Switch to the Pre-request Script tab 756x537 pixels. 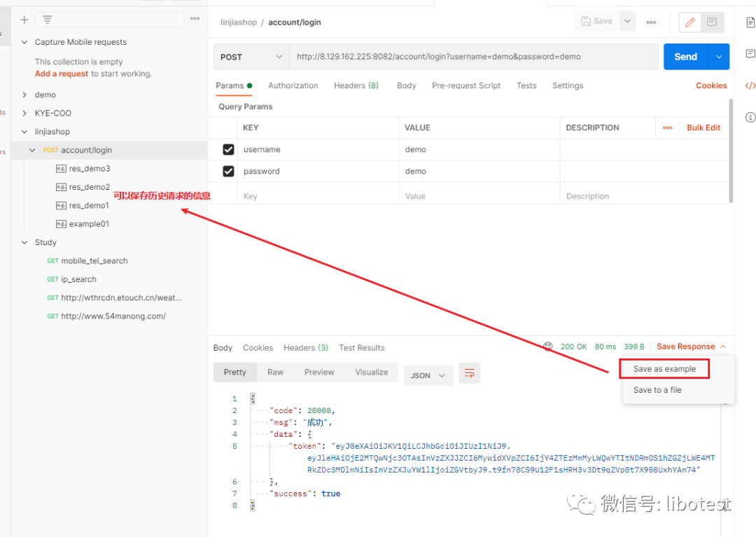coord(466,85)
